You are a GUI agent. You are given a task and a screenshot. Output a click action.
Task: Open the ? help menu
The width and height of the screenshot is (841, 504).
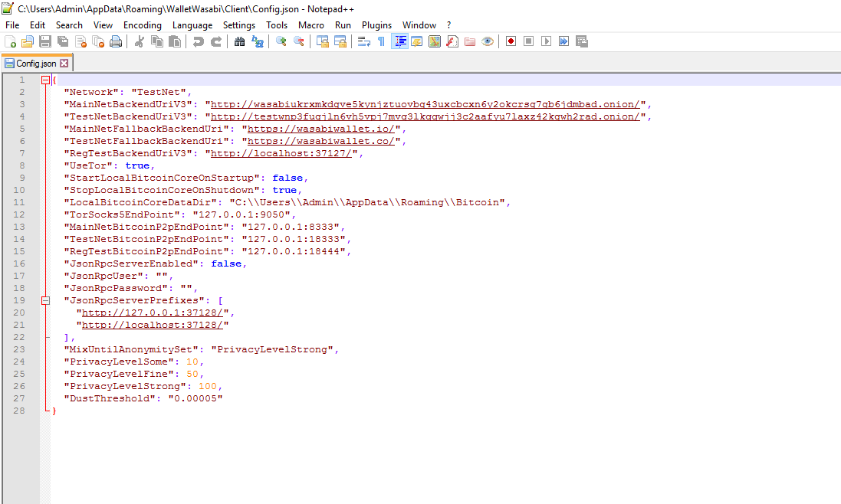[x=449, y=25]
